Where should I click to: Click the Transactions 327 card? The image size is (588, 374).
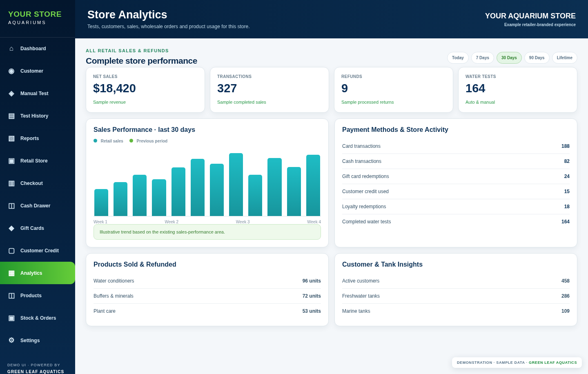coord(269,90)
